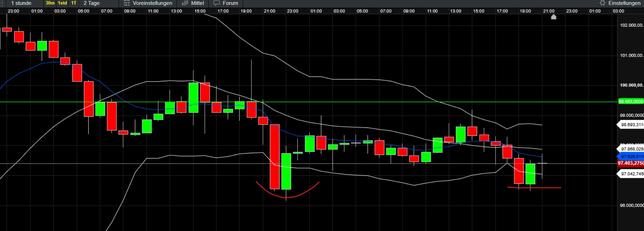Select the green 99.463,0000 price line label
This screenshot has width=644, height=231.
[x=631, y=101]
